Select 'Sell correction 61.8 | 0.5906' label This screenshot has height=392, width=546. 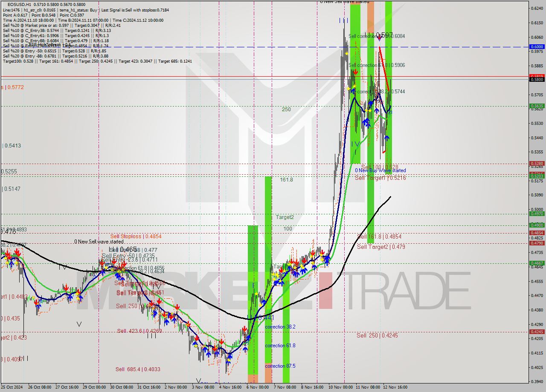click(x=377, y=65)
